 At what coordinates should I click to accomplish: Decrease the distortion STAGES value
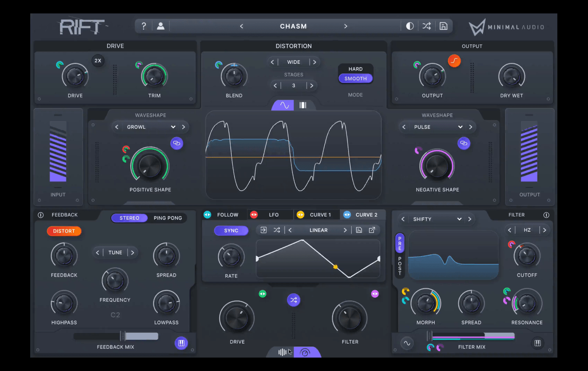[x=275, y=86]
